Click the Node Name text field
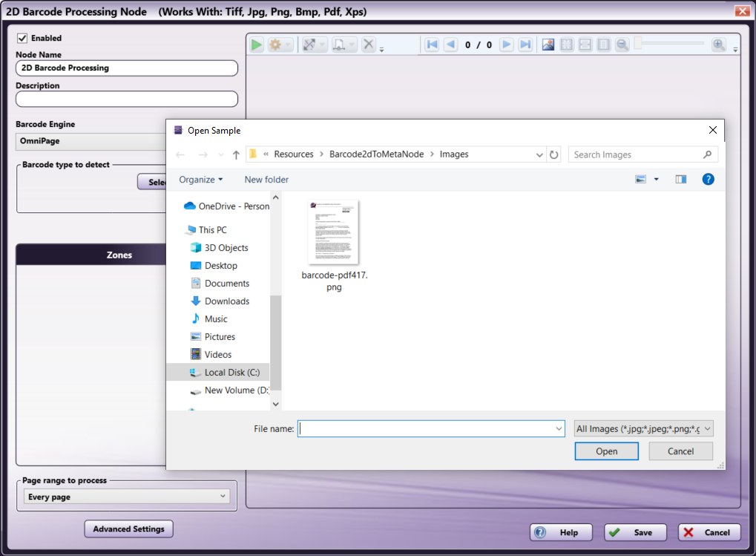The height and width of the screenshot is (556, 756). pos(127,68)
